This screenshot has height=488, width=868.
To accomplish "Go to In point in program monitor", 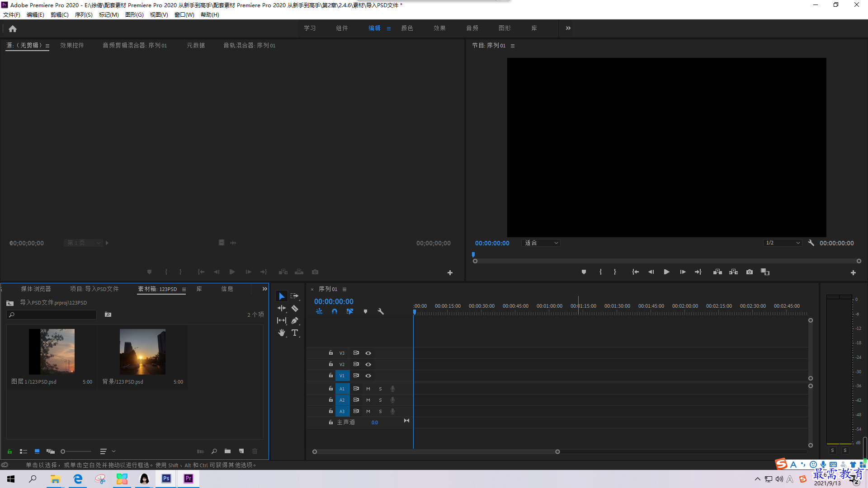I will [x=635, y=272].
